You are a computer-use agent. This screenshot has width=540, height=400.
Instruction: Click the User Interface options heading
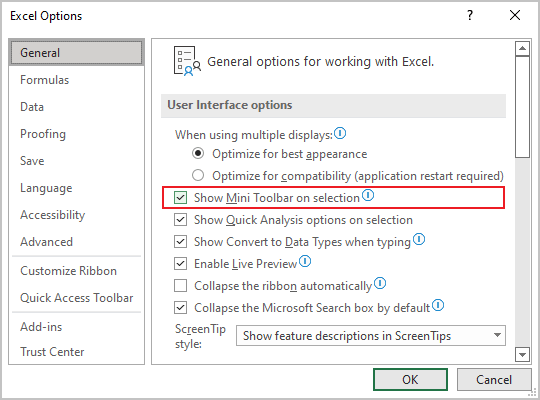tap(230, 105)
